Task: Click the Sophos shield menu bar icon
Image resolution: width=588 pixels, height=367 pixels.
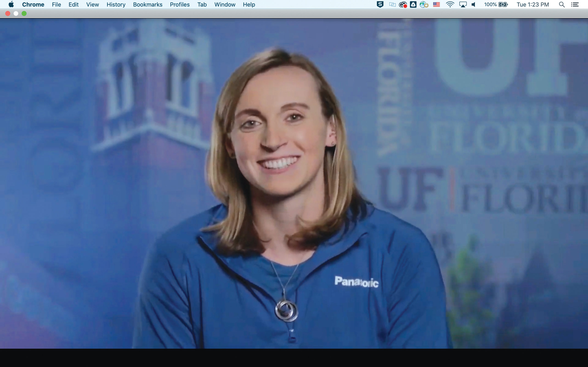Action: click(x=380, y=4)
